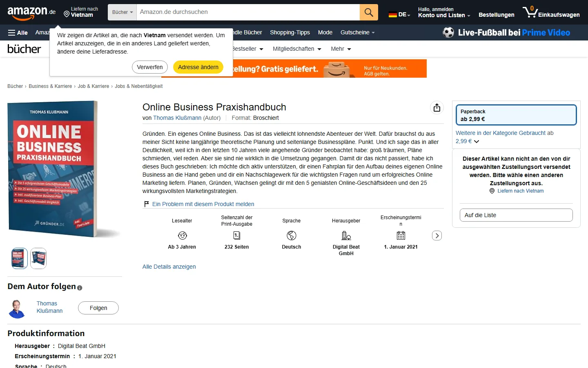This screenshot has height=368, width=588.
Task: Open Bestellungen in the header
Action: 497,15
